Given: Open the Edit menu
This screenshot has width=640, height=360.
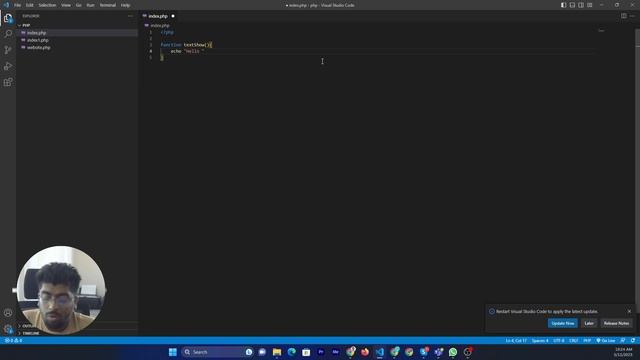Looking at the screenshot, I should (x=30, y=5).
